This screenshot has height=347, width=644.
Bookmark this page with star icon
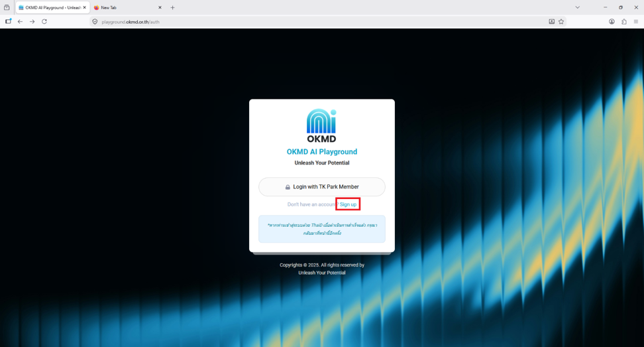coord(561,21)
